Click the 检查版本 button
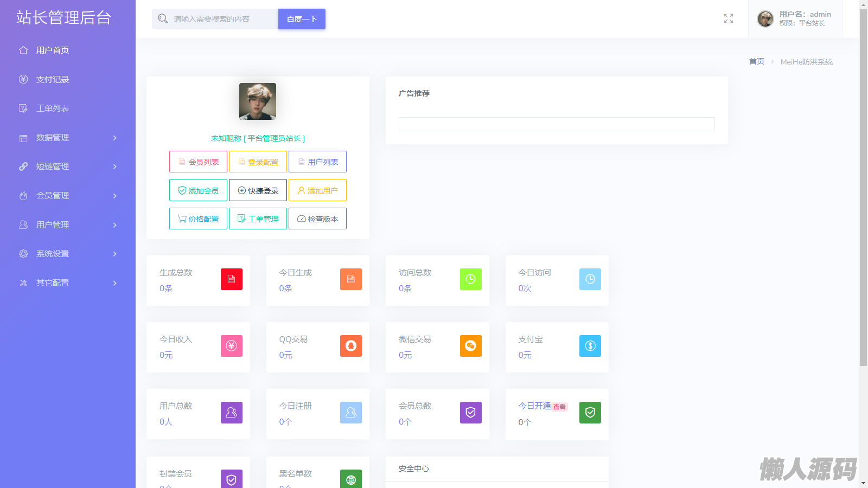 click(317, 219)
